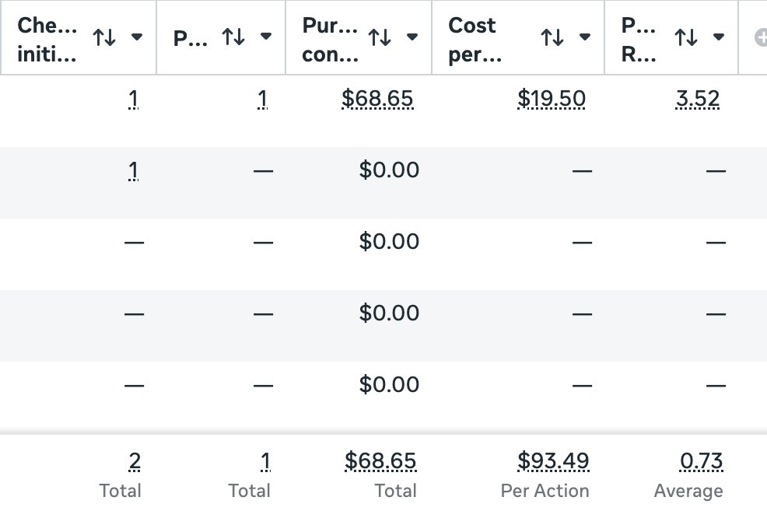Add a new column with plus icon

(x=761, y=37)
